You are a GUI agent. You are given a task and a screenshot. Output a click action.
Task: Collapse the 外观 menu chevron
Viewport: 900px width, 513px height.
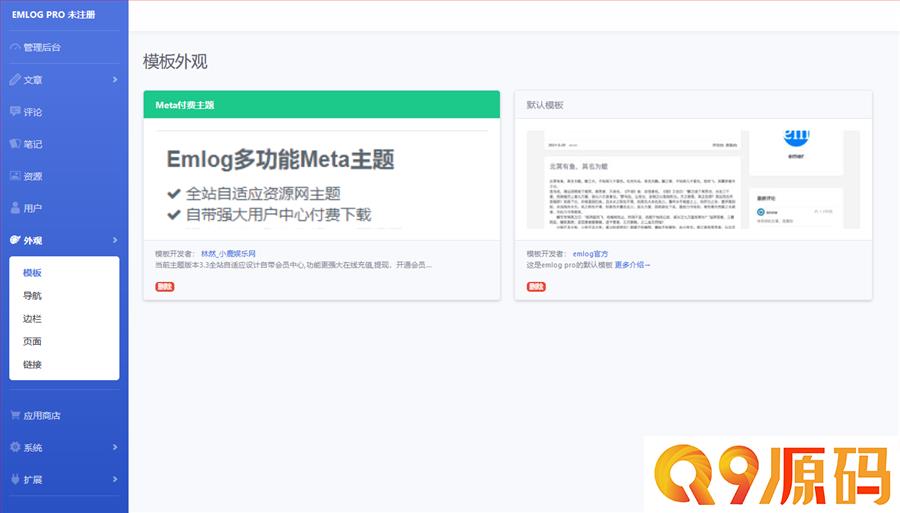coord(115,240)
